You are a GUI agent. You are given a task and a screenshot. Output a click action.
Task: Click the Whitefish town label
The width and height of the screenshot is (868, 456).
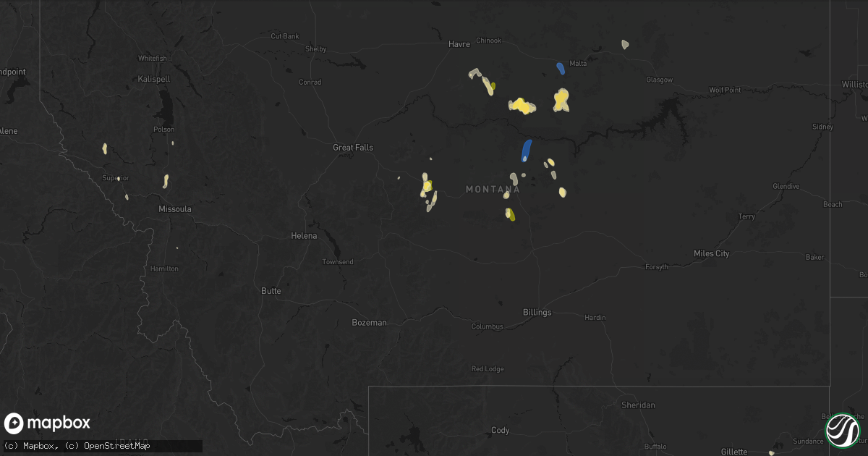tap(152, 58)
